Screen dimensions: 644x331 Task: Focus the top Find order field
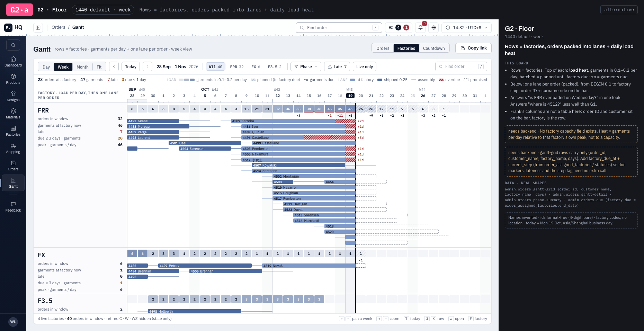point(339,28)
